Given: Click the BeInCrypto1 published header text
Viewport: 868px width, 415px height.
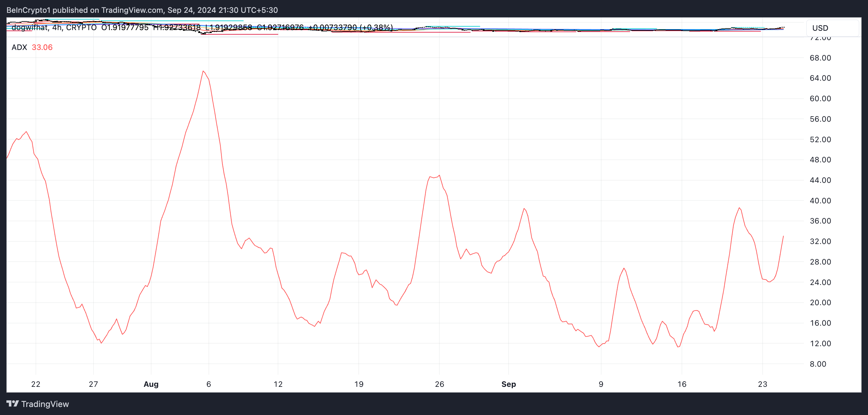Looking at the screenshot, I should (x=142, y=10).
